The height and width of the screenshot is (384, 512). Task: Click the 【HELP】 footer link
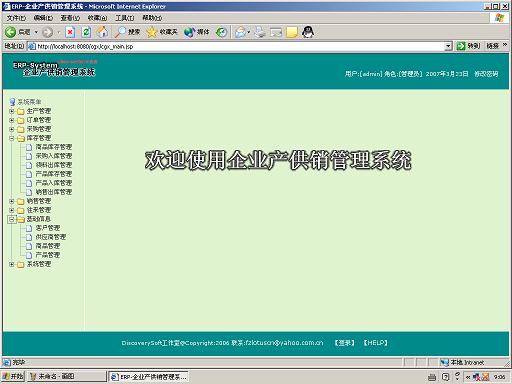coord(375,343)
